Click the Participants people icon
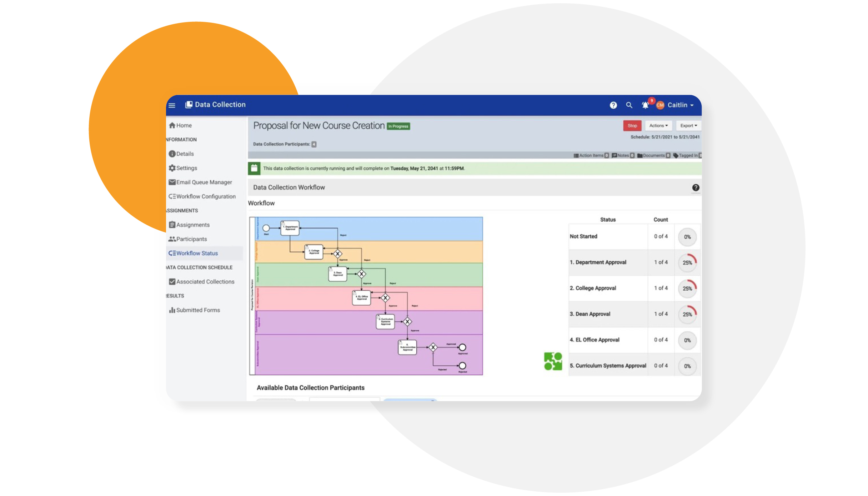This screenshot has width=868, height=496. [x=172, y=239]
